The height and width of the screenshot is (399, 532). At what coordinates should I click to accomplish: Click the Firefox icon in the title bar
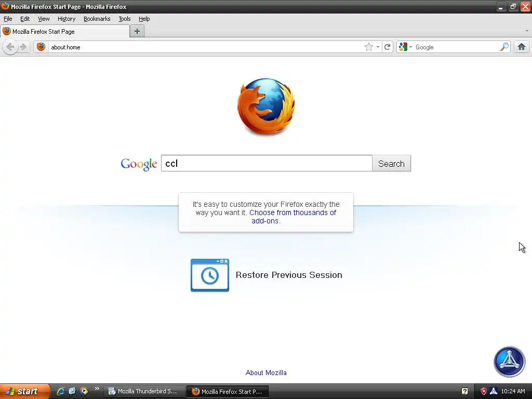[x=5, y=6]
